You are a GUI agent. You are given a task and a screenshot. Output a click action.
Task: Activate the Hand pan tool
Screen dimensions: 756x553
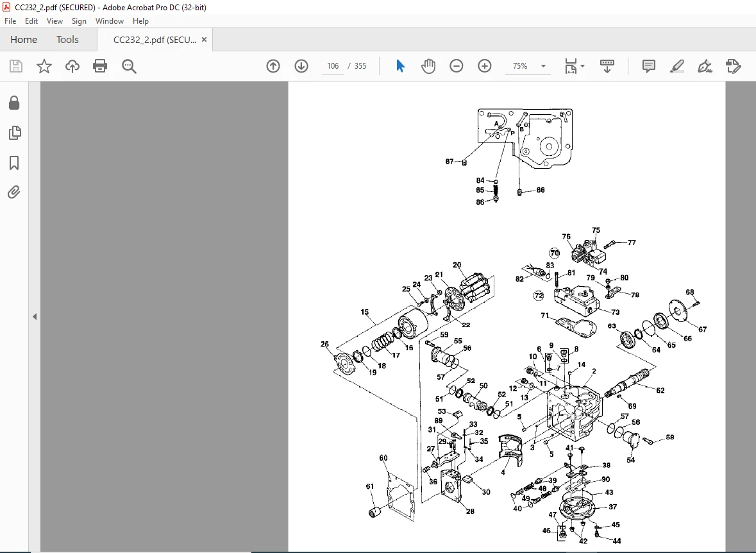click(x=428, y=66)
